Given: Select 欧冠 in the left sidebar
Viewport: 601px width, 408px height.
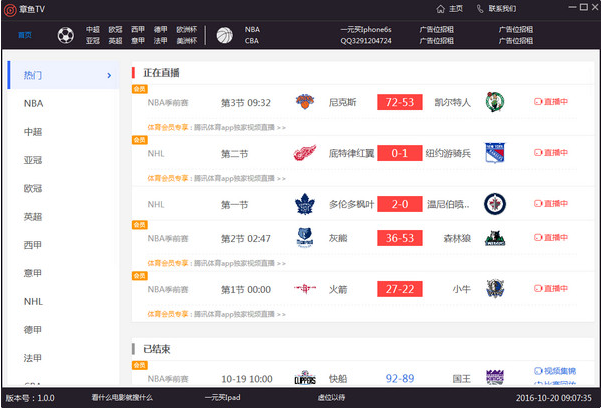Looking at the screenshot, I should pos(33,189).
